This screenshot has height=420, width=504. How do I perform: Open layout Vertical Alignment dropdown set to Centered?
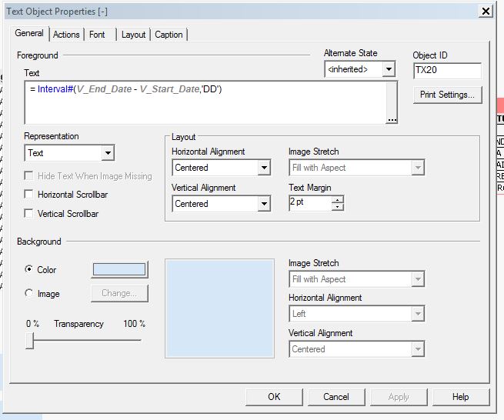coord(264,204)
